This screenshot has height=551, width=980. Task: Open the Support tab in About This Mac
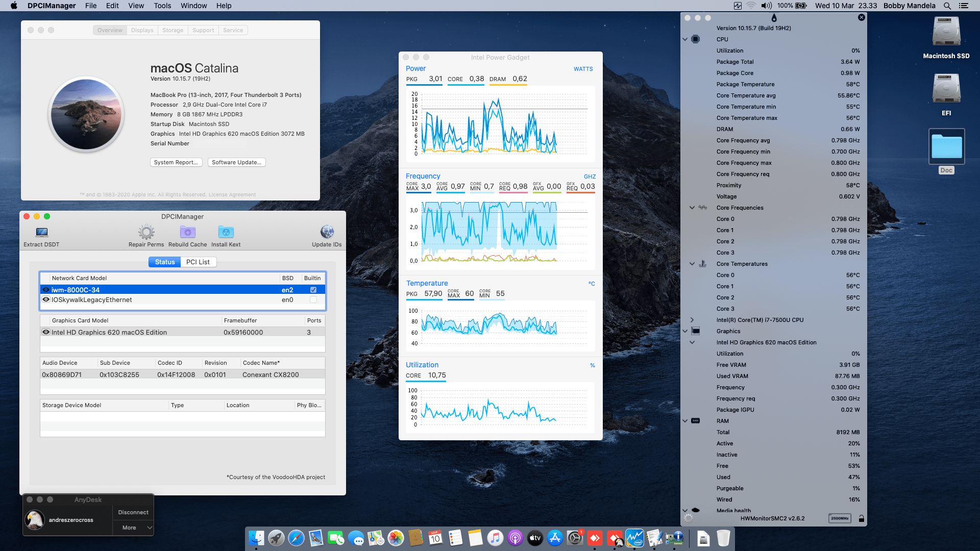click(x=203, y=30)
